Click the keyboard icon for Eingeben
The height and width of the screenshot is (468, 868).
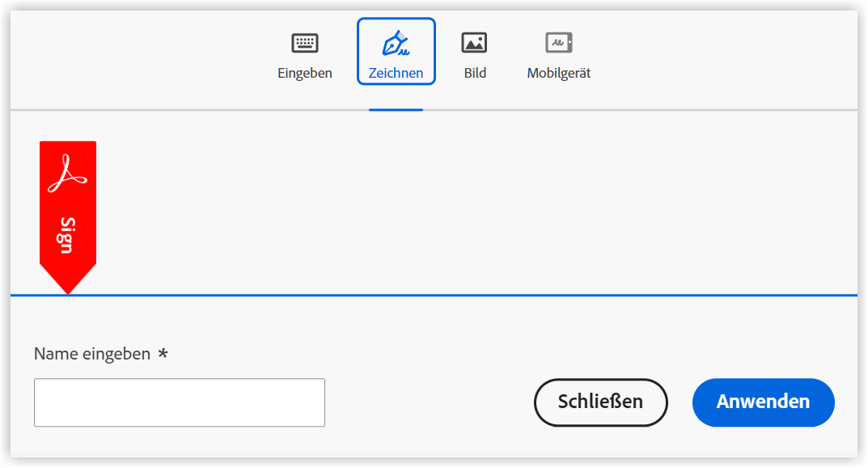point(304,43)
